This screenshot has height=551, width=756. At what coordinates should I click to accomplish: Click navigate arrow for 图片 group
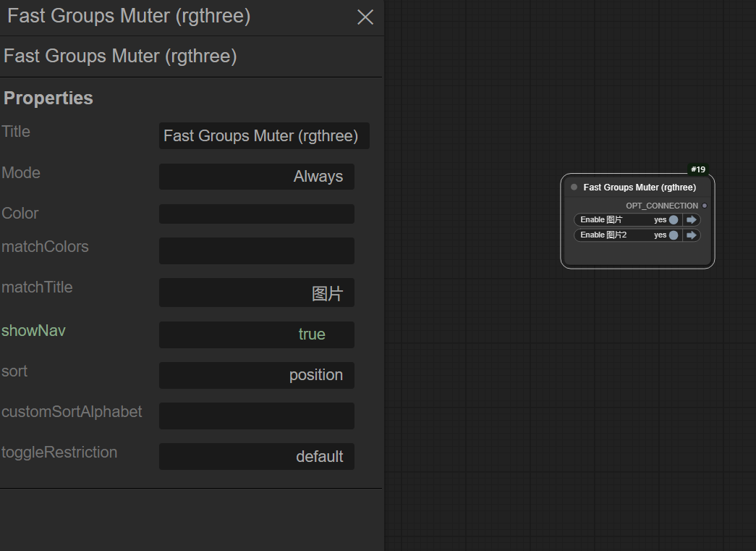pos(692,219)
